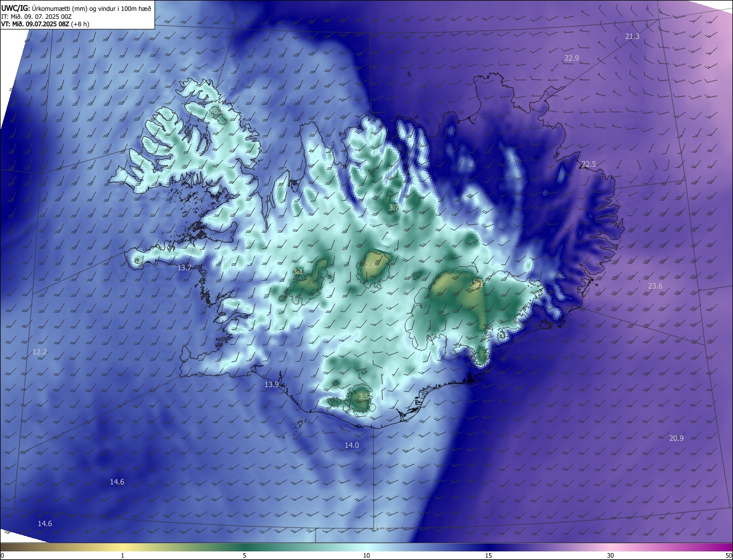Click the 2.6 value on the map

371,266
